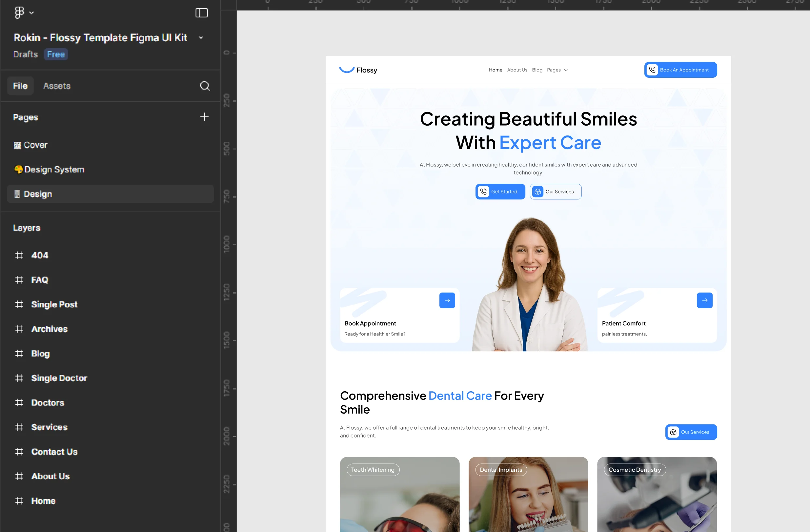Viewport: 810px width, 532px height.
Task: Open the Pages dropdown in site navbar
Action: click(x=557, y=70)
